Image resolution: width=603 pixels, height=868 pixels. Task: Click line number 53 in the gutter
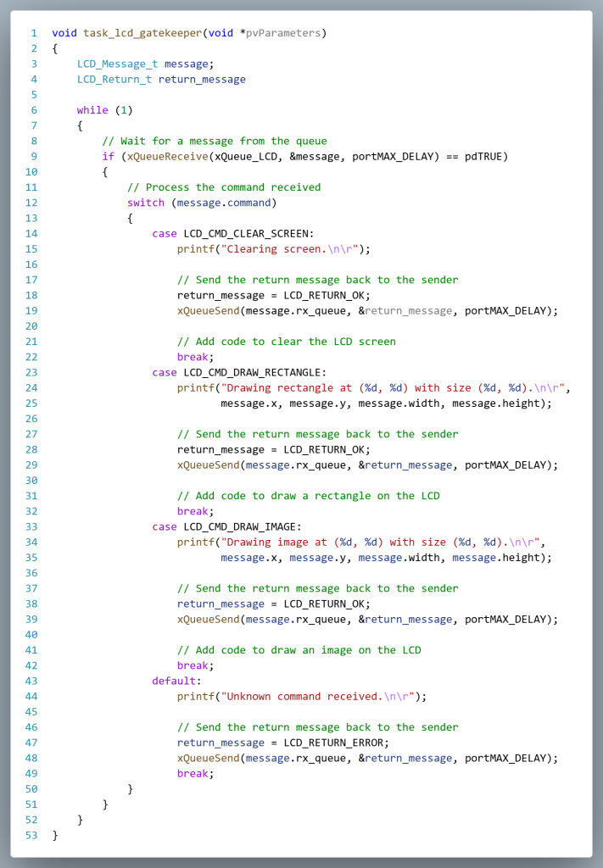[31, 835]
